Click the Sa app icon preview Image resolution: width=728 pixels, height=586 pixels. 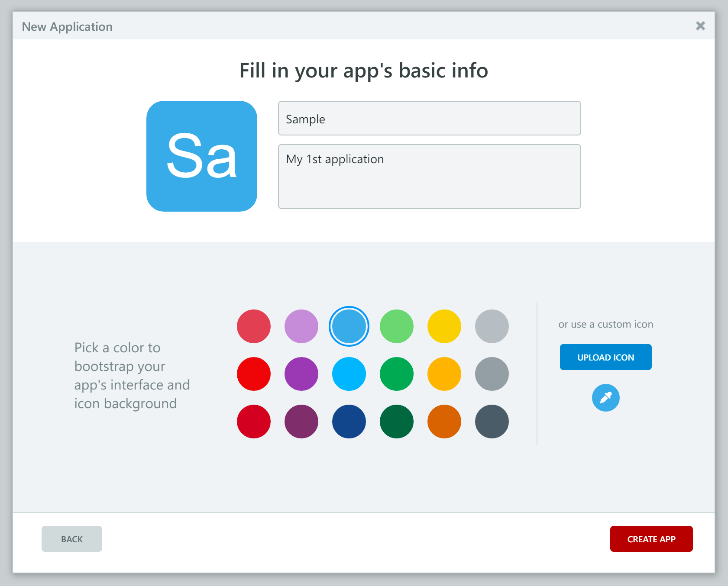(202, 156)
